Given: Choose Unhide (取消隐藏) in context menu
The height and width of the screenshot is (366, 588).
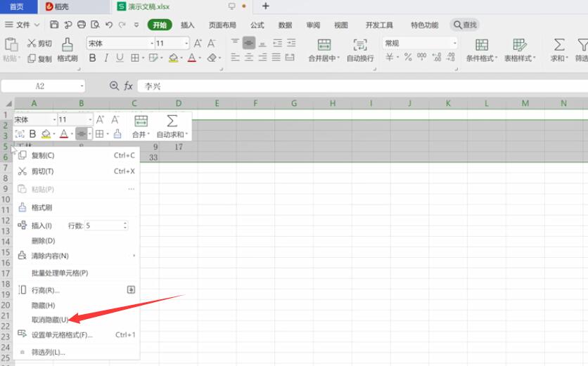Looking at the screenshot, I should click(x=77, y=320).
